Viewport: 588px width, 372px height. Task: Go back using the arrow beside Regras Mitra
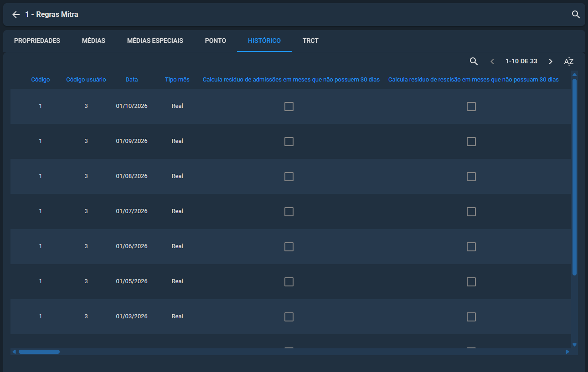[16, 15]
